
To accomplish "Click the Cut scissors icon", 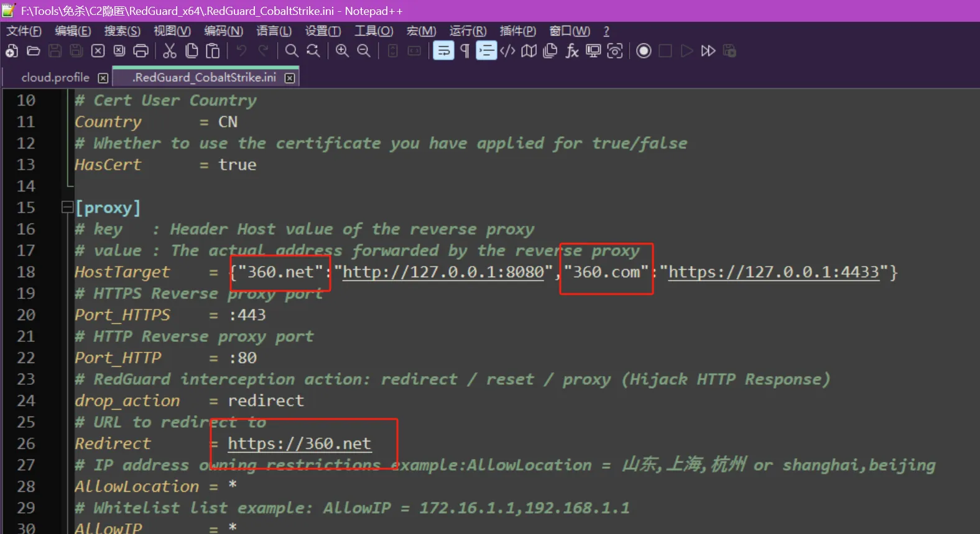I will [170, 51].
